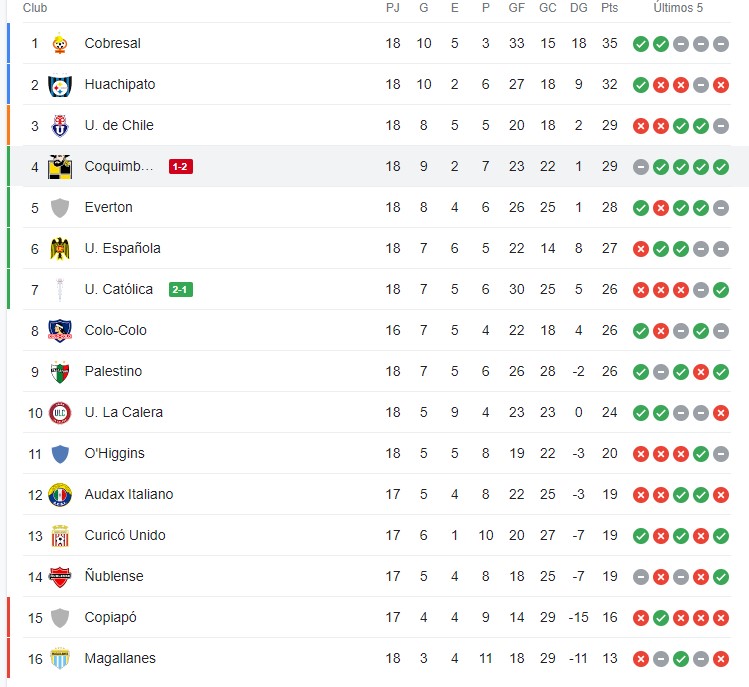Screen dimensions: 749x687
Task: Click Huachipato's last match loss icon
Action: [x=720, y=85]
